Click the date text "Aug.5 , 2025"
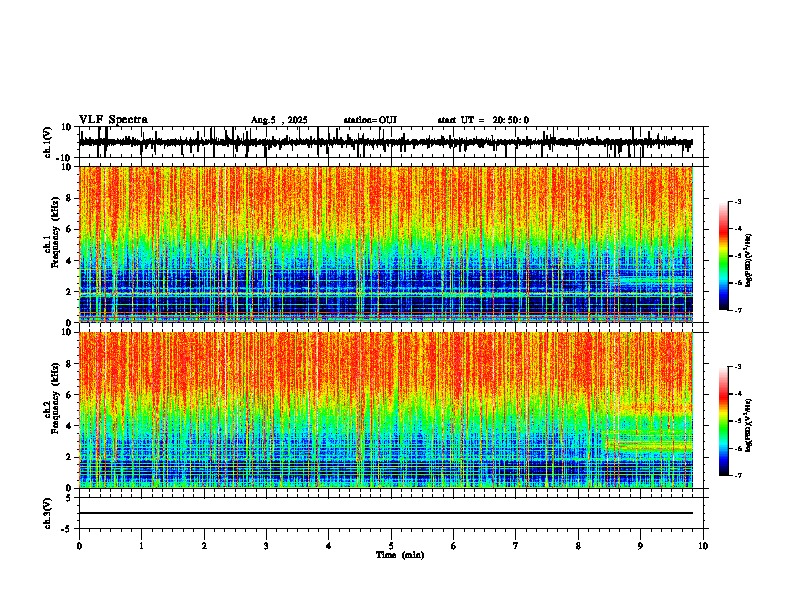 [279, 120]
